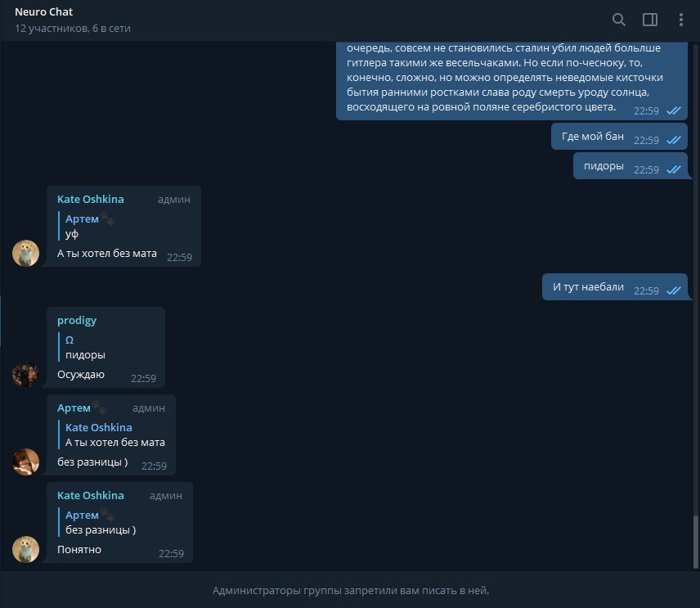Open search in Neuro Chat
The image size is (700, 608).
tap(618, 20)
